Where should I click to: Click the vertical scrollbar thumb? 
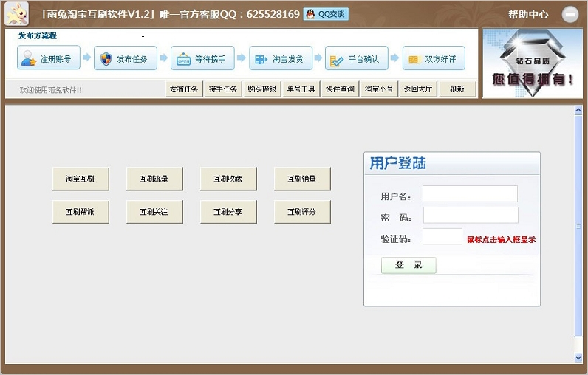click(578, 226)
